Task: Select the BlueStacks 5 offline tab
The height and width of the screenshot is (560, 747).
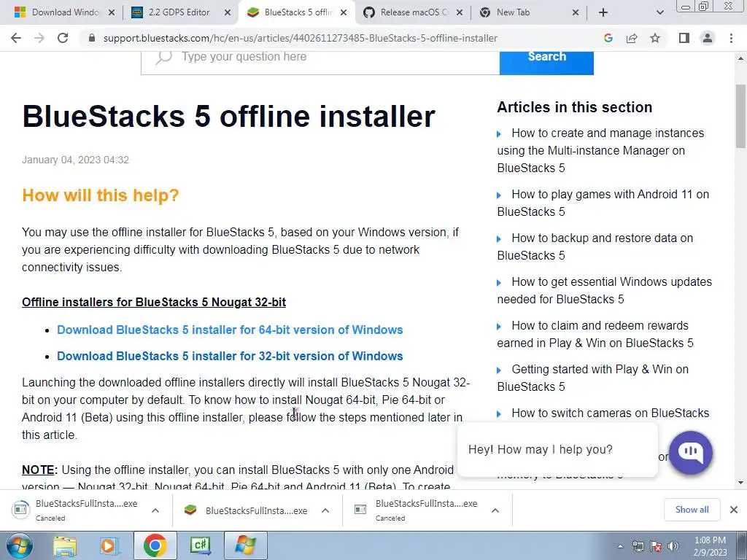Action: [296, 12]
